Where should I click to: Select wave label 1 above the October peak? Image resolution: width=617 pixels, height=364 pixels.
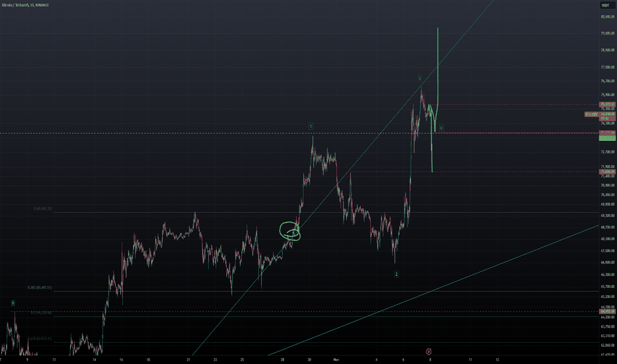(310, 126)
